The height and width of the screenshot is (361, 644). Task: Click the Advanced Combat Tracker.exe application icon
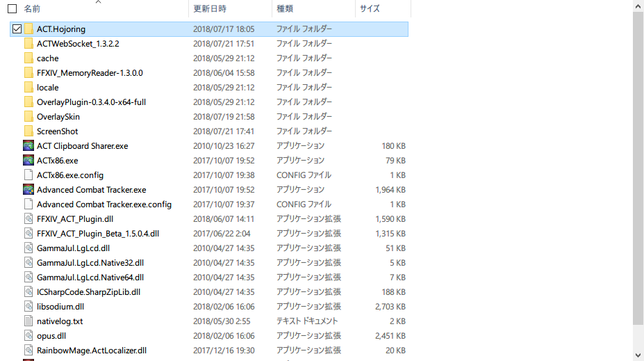tap(28, 190)
